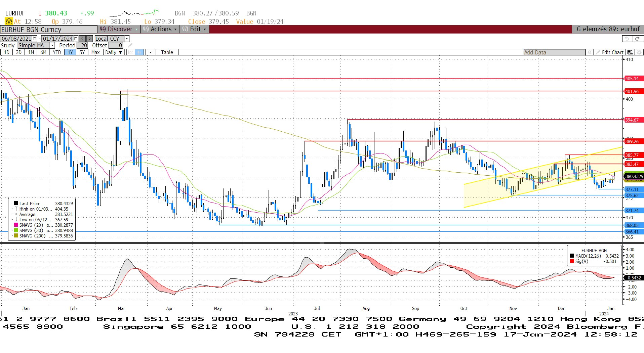Click the 377.11 support level label
Viewport: 644px width, 353px height.
(x=634, y=189)
